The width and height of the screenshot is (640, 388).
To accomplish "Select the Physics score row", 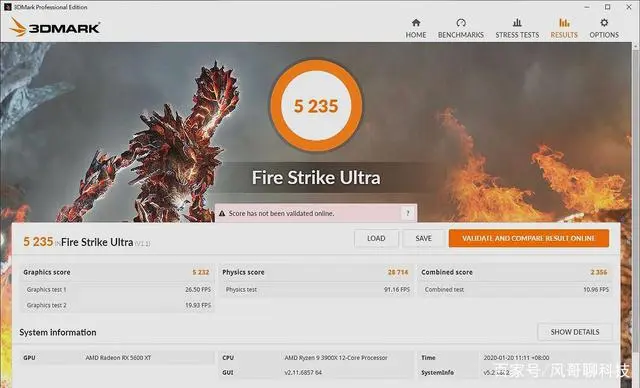I will click(316, 272).
